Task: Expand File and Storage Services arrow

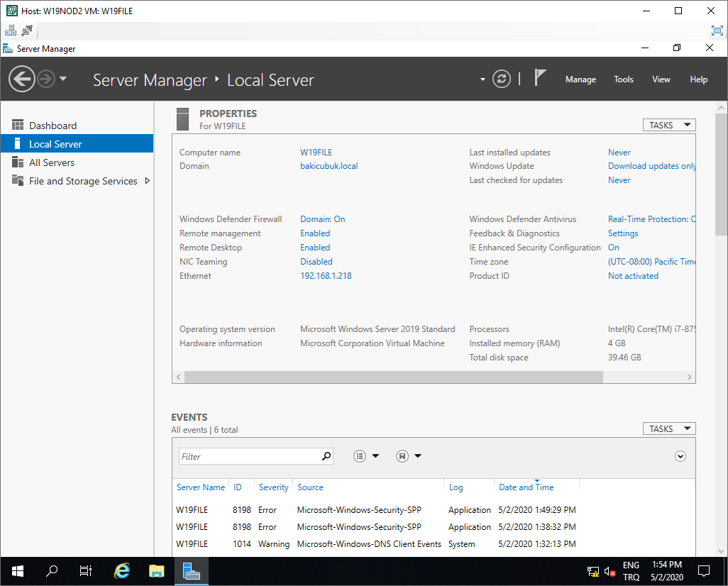Action: pyautogui.click(x=147, y=181)
